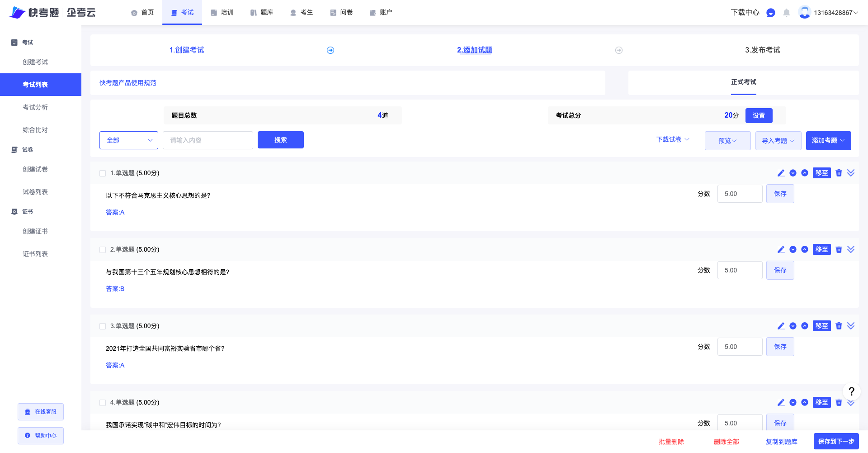Save score for question 1
The image size is (868, 453).
(780, 194)
